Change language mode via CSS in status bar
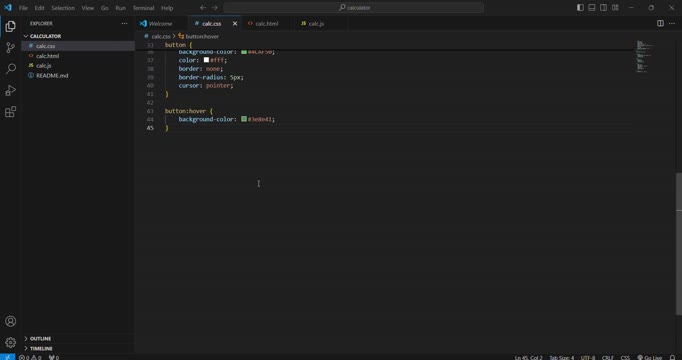This screenshot has width=682, height=360. 625,357
